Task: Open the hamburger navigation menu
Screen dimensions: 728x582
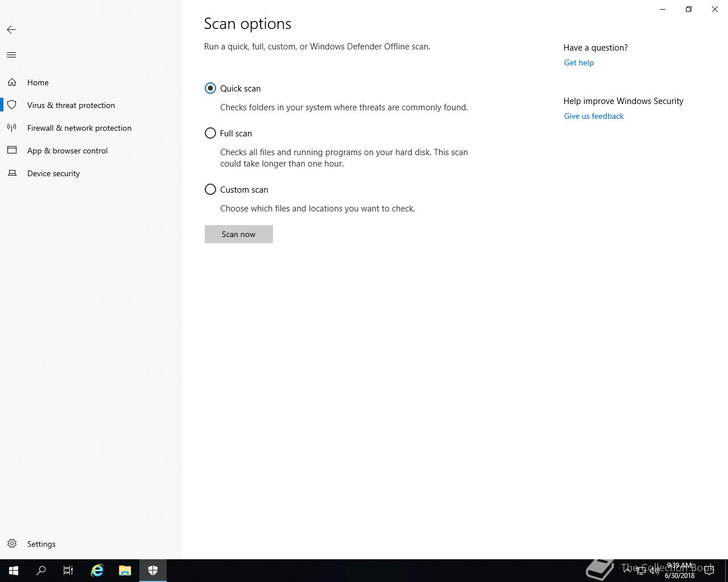Action: coord(11,55)
